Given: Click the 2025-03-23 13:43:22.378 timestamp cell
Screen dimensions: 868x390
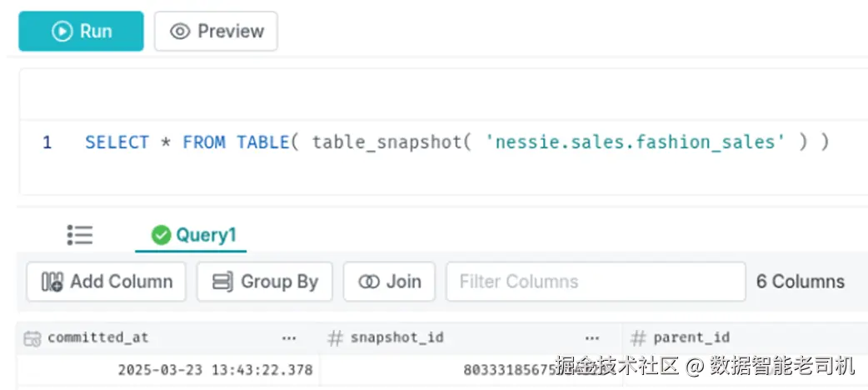Looking at the screenshot, I should coord(215,369).
